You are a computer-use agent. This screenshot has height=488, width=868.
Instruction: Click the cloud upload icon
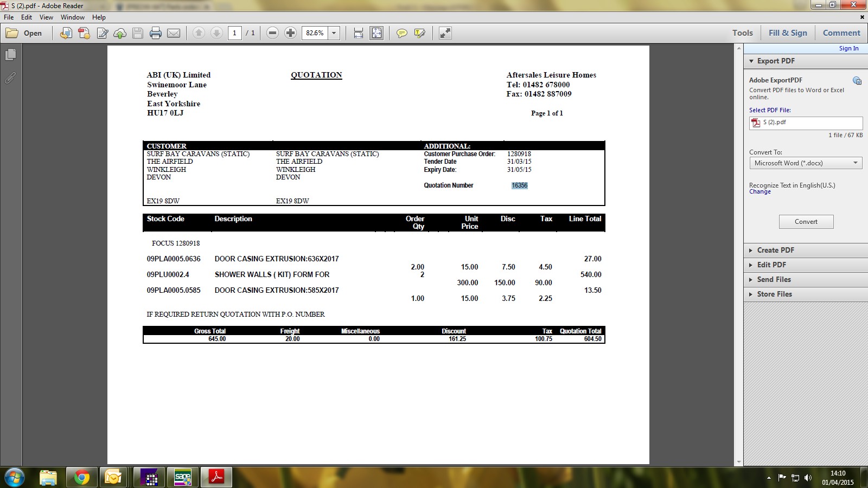[120, 33]
